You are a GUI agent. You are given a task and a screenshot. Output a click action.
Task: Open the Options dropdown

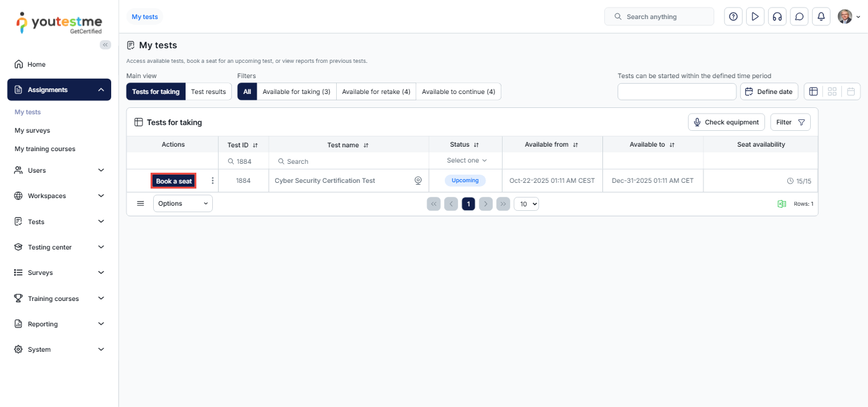coord(183,204)
